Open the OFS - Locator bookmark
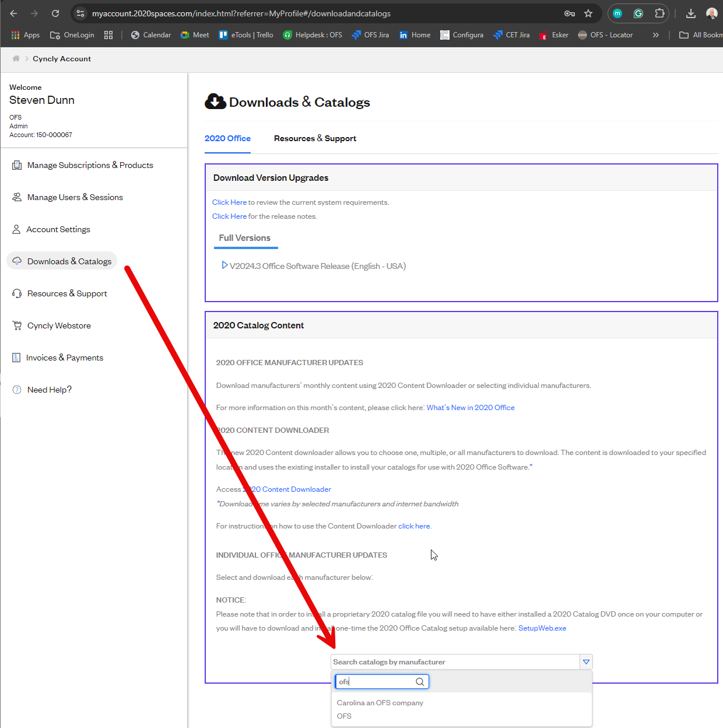723x728 pixels. click(x=605, y=35)
